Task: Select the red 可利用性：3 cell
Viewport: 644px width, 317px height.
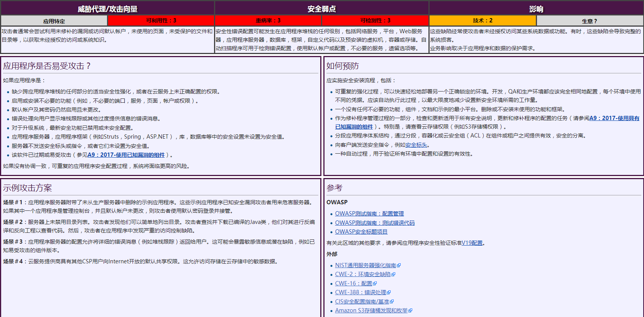Action: [x=161, y=20]
